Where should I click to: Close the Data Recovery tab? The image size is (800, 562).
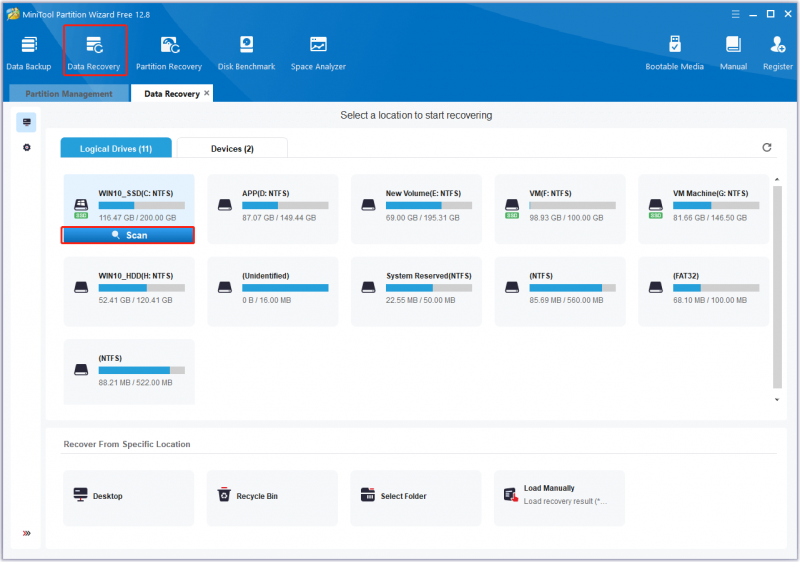click(207, 93)
